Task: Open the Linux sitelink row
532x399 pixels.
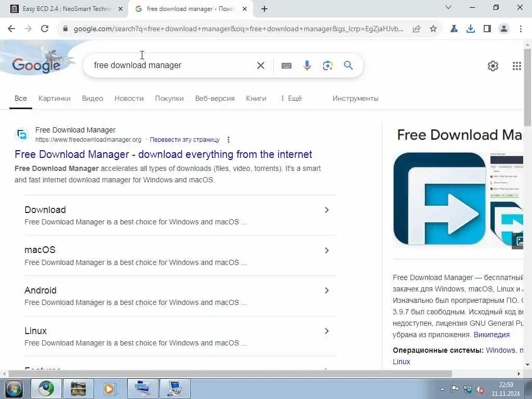Action: pos(180,336)
